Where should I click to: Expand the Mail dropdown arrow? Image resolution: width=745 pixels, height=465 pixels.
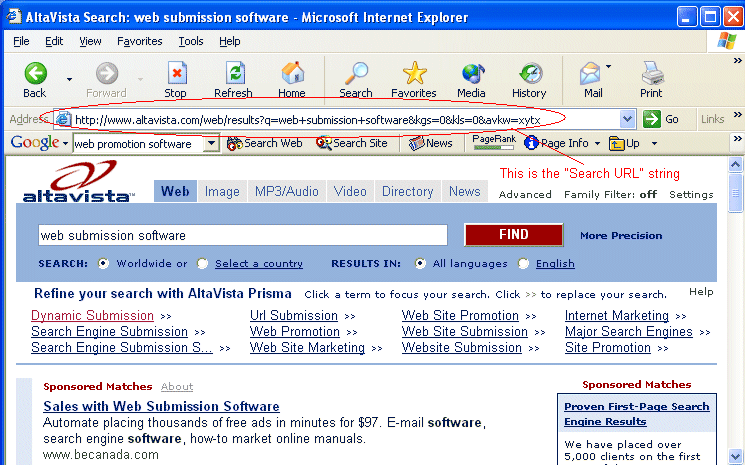coord(609,66)
